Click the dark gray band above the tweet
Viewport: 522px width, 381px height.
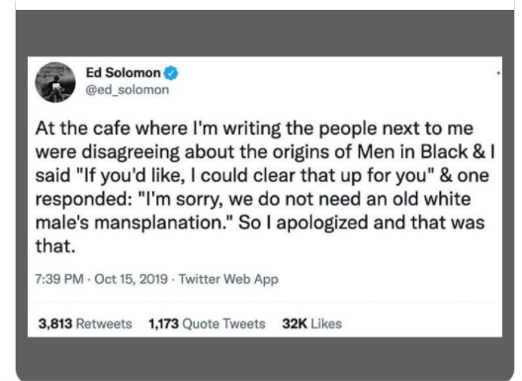(x=265, y=33)
